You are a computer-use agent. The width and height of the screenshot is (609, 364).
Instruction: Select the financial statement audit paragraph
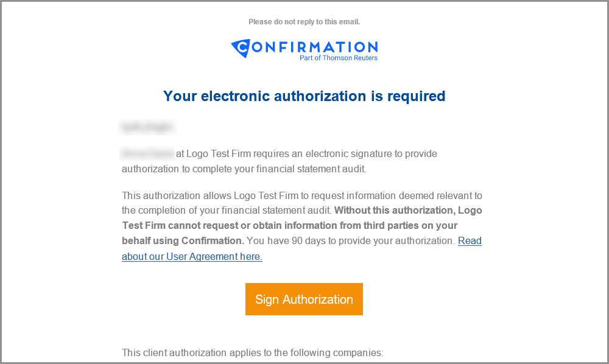[280, 161]
